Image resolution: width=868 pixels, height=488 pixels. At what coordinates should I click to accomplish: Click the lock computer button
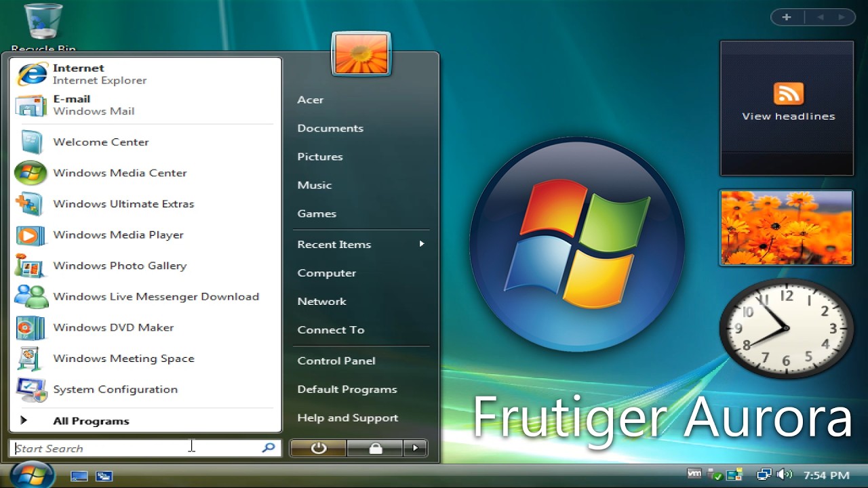(375, 448)
